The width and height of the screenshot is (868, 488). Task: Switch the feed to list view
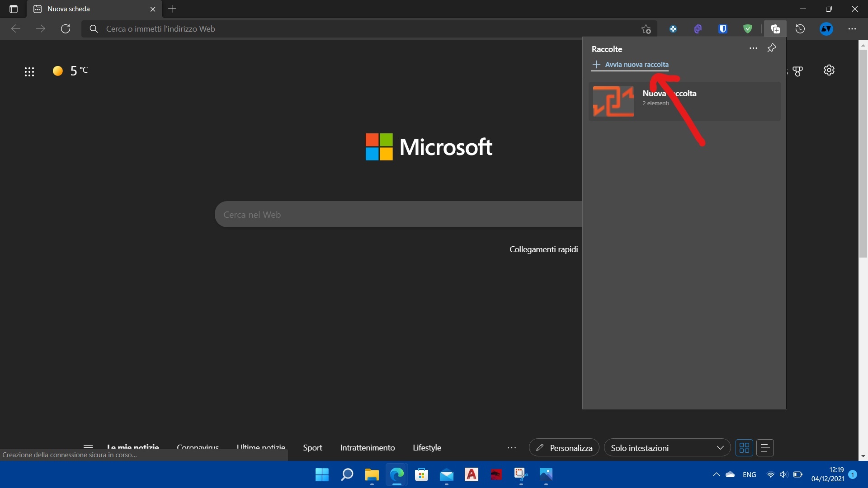765,448
